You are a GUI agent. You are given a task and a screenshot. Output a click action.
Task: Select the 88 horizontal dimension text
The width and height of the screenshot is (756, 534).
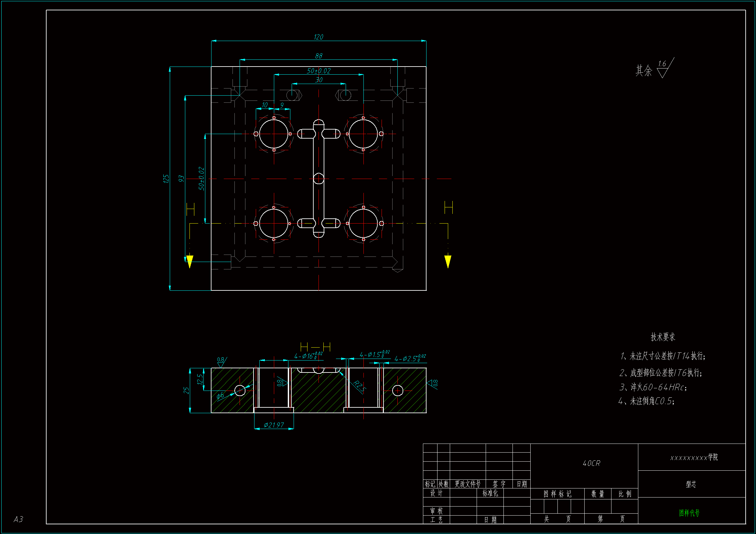(x=319, y=56)
